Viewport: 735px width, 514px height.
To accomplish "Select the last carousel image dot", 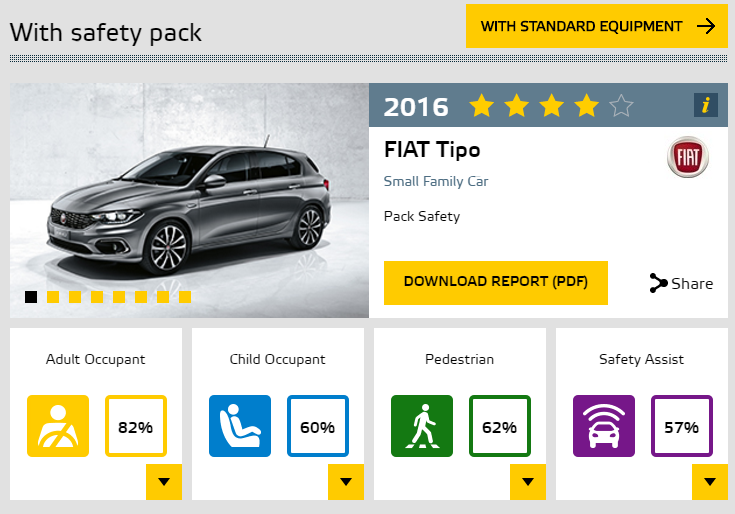I will 185,297.
